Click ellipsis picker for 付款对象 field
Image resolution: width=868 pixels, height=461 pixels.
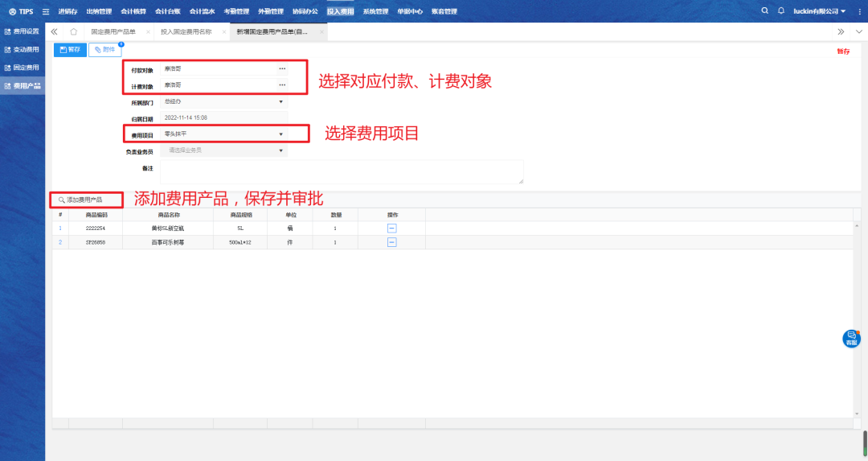pos(282,69)
